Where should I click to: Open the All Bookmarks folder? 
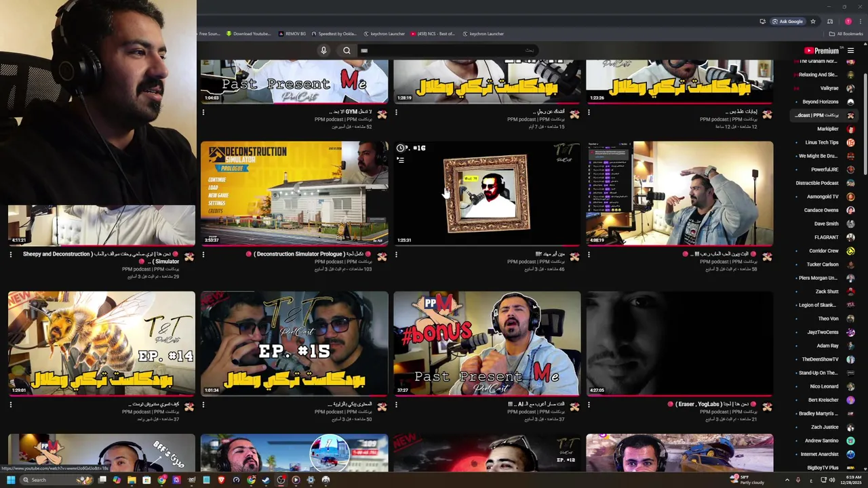pyautogui.click(x=846, y=34)
